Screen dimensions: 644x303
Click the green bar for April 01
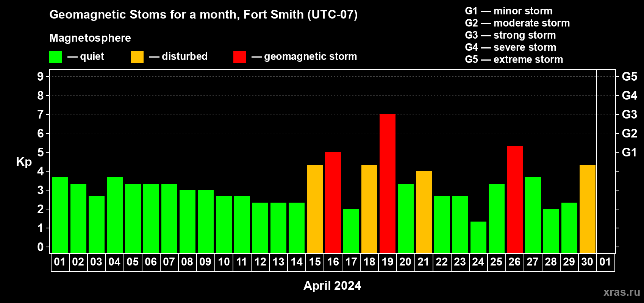[60, 215]
